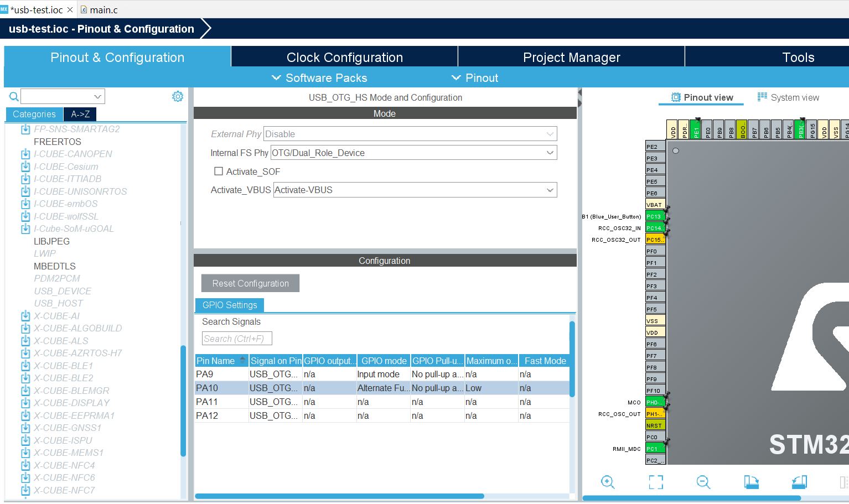Screen dimensions: 849x504
Task: Switch to the Clock Configuration tab
Action: click(x=344, y=58)
